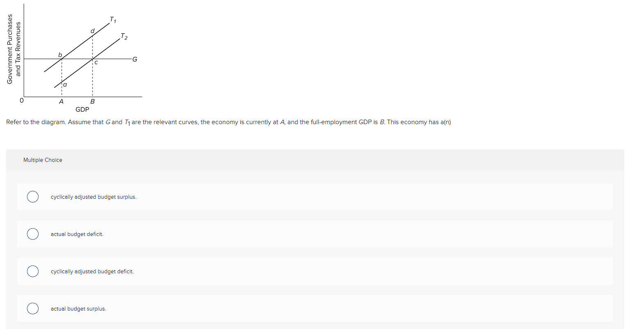Select the radio button for actual budget deficit
Screen dimensions: 644x329
coord(33,234)
